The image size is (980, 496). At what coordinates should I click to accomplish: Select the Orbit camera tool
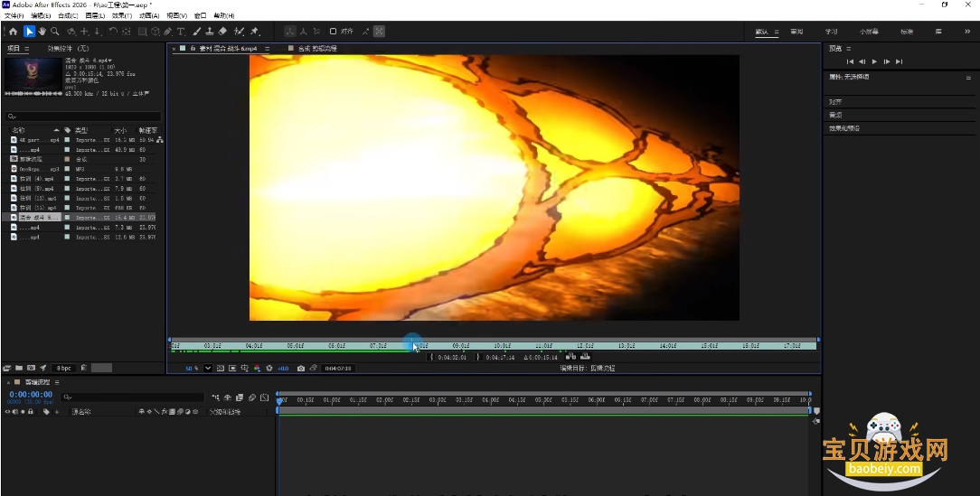[71, 32]
